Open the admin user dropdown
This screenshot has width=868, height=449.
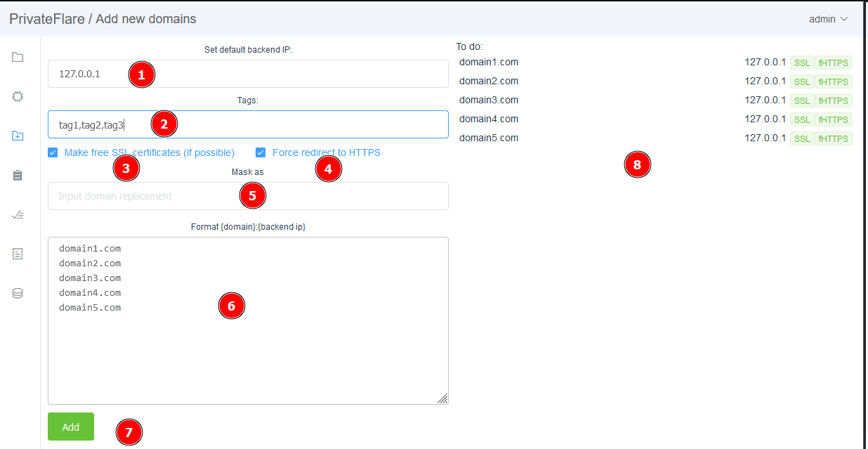828,19
